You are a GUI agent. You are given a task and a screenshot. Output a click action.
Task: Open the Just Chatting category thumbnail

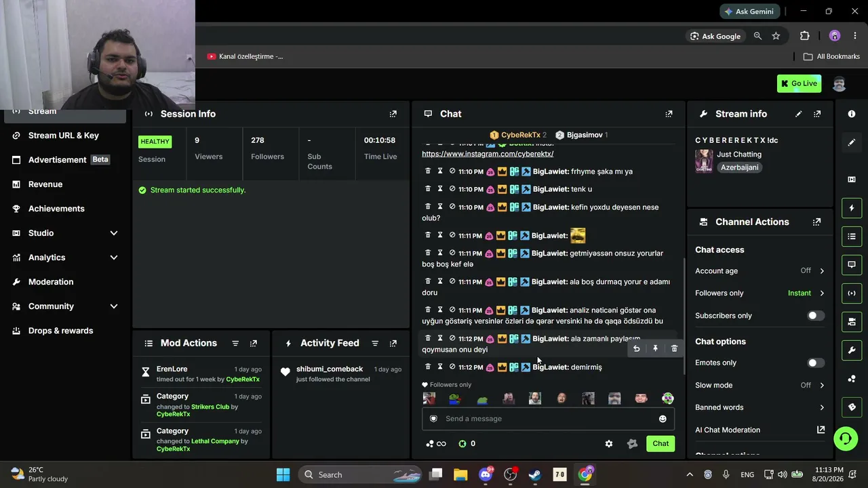(704, 161)
